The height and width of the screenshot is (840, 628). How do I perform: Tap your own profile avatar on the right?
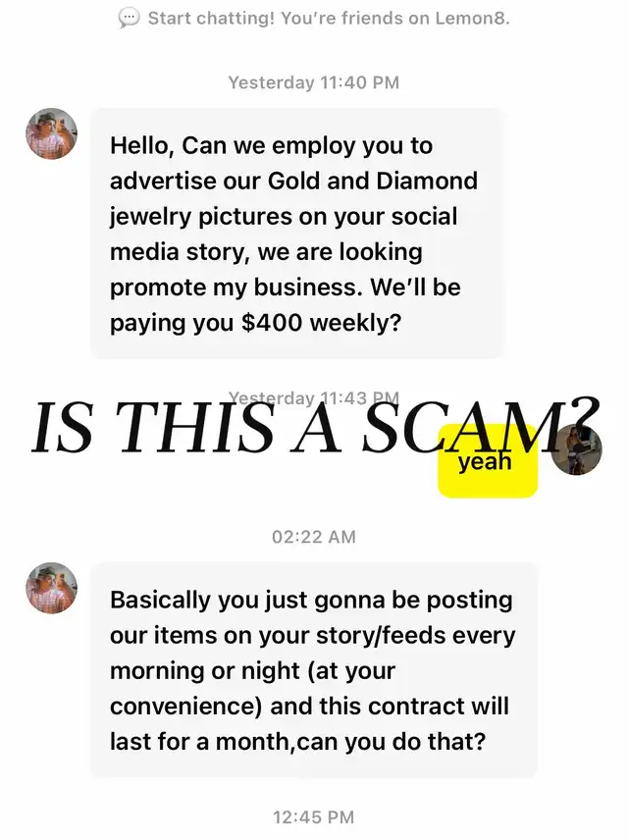coord(577,448)
